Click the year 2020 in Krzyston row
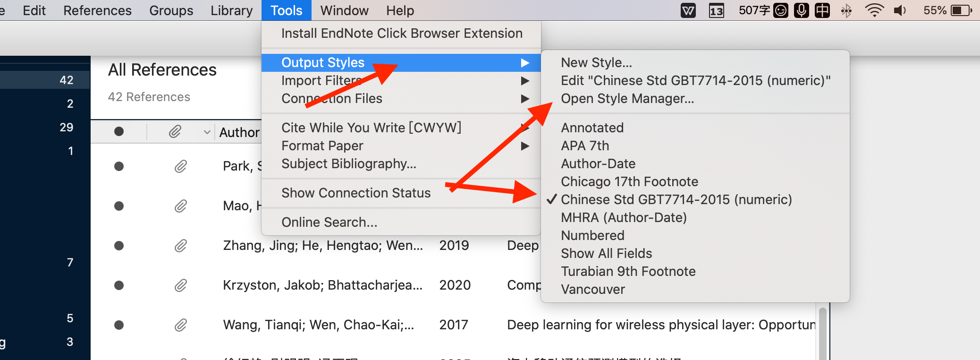Viewport: 980px width, 360px height. [x=455, y=285]
